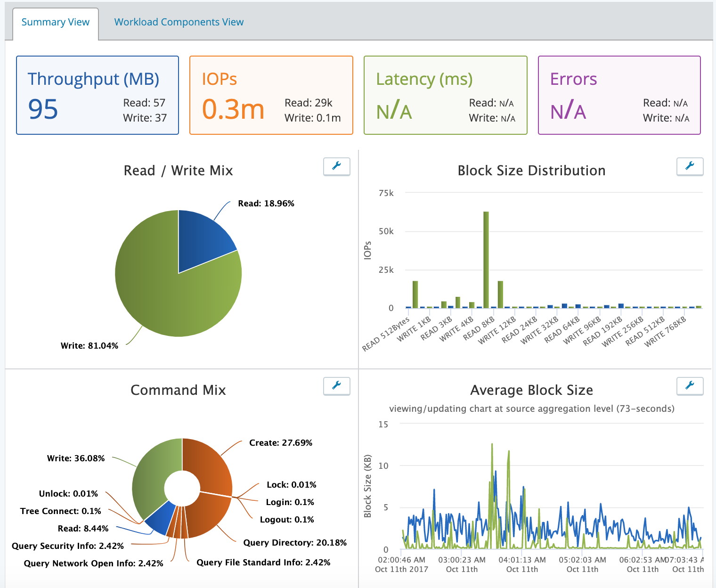Click the Create: 27.69% donut label
716x588 pixels.
pyautogui.click(x=281, y=443)
